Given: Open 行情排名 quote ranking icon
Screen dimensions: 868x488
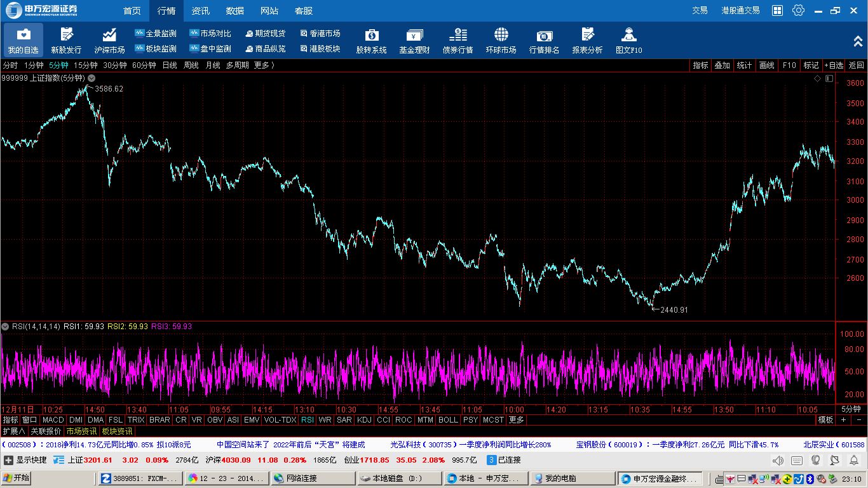Looking at the screenshot, I should point(544,40).
